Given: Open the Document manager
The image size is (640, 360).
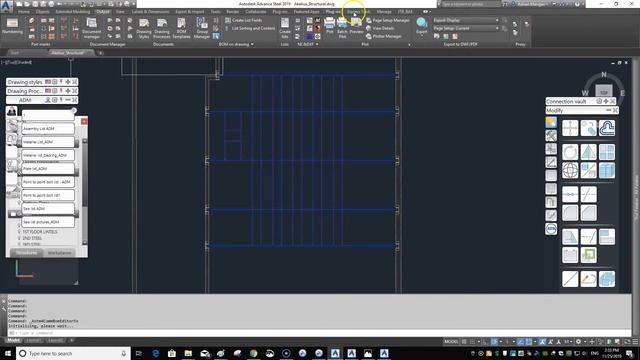Looking at the screenshot, I should tap(91, 28).
